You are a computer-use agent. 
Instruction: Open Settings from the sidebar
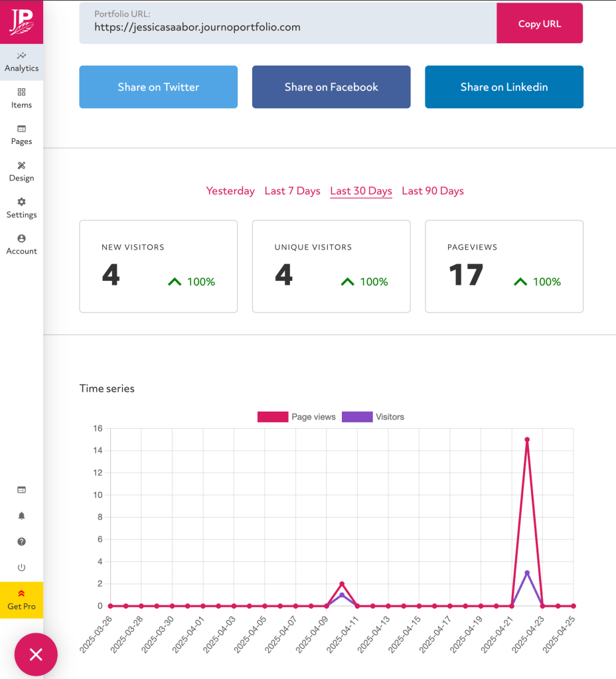tap(21, 208)
